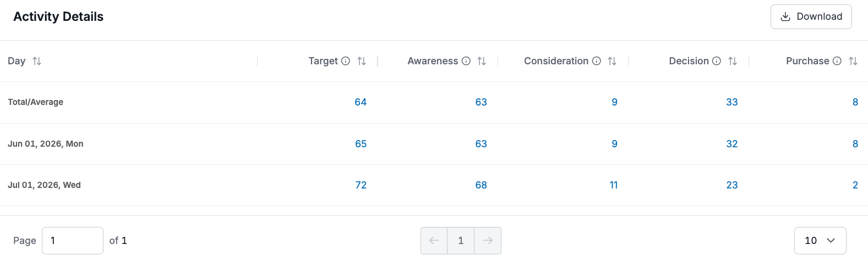Open Decision value 32 for Jun 01
Screen dimensions: 868x261
(732, 144)
